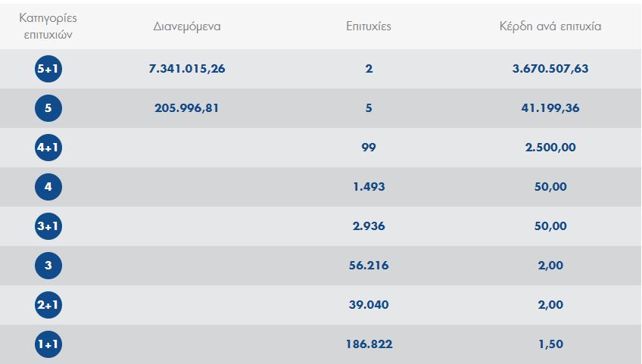The width and height of the screenshot is (642, 364).
Task: Click the 5+1 category badge
Action: click(48, 69)
